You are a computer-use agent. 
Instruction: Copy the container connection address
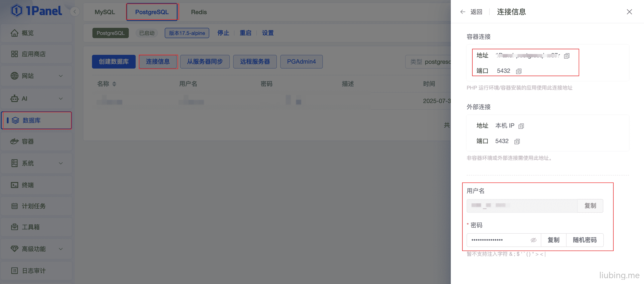click(x=567, y=56)
